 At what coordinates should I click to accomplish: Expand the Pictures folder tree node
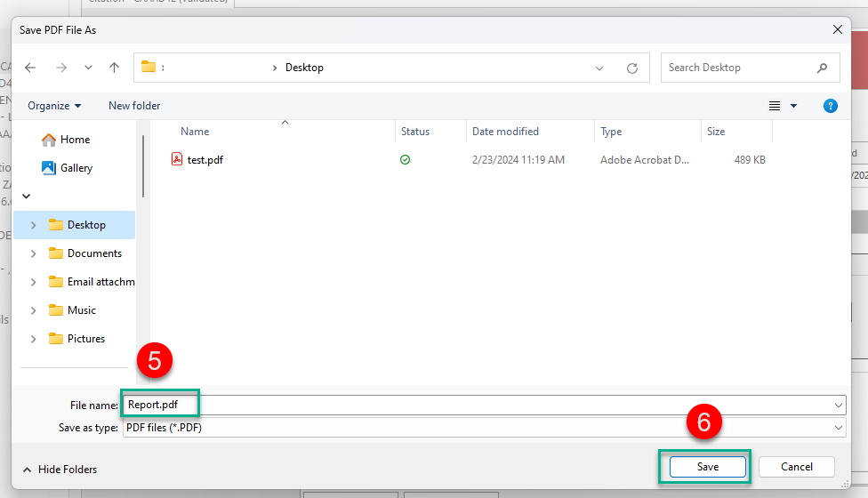point(34,339)
